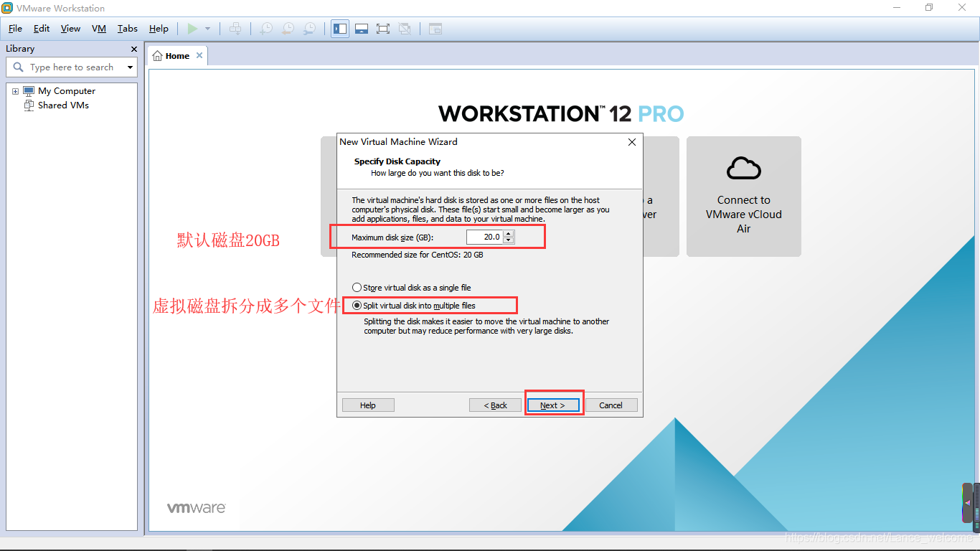The height and width of the screenshot is (551, 980).
Task: Click the Unity mode icon
Action: pos(405,29)
